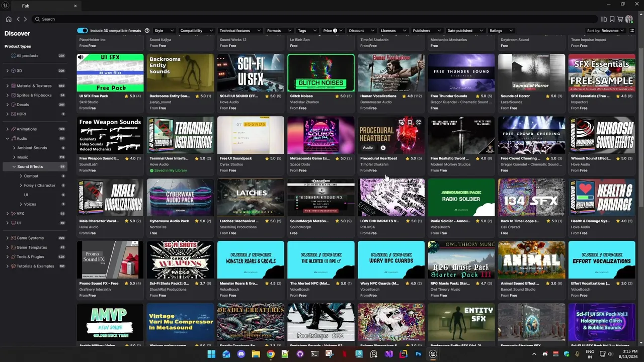Image resolution: width=644 pixels, height=362 pixels.
Task: Open the Free Thunder Sounds title link
Action: click(x=449, y=96)
